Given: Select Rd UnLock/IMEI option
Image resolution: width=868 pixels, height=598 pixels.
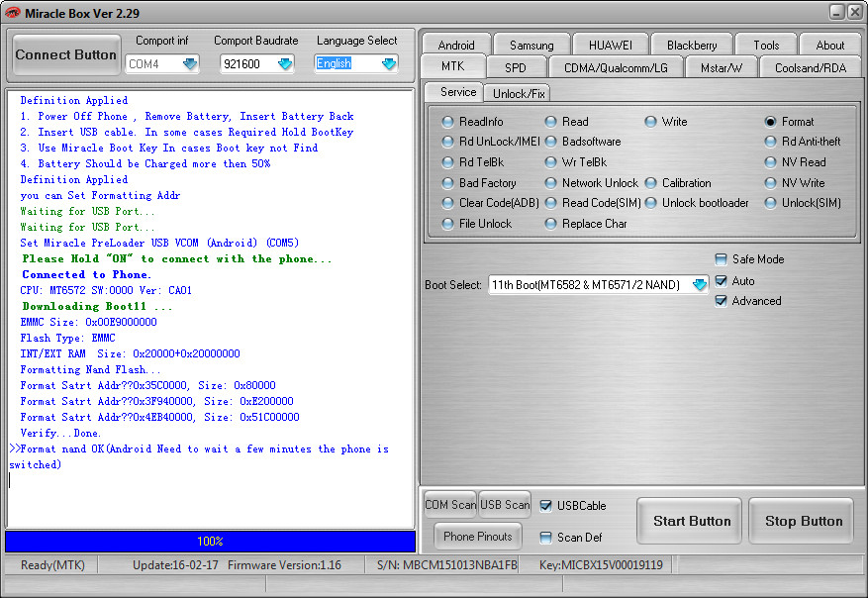Looking at the screenshot, I should pyautogui.click(x=491, y=142).
